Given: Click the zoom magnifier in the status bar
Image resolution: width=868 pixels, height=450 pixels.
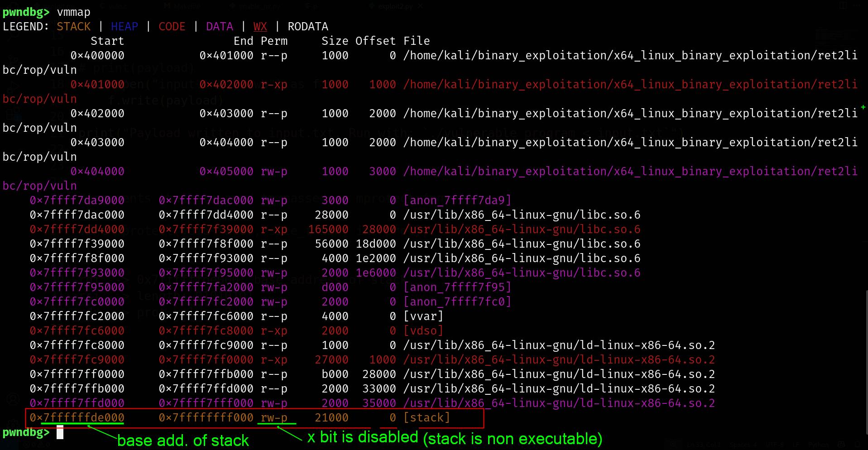Looking at the screenshot, I should [674, 445].
